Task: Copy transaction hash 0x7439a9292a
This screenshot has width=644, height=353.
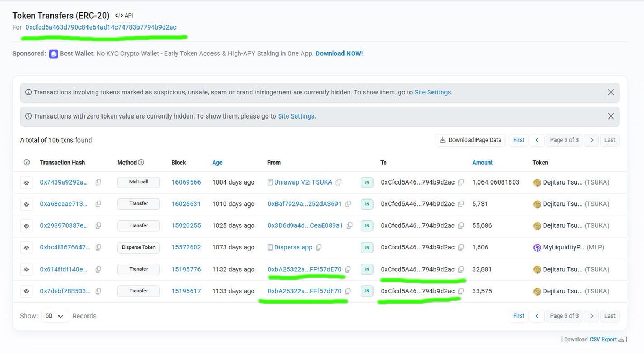Action: [x=98, y=182]
